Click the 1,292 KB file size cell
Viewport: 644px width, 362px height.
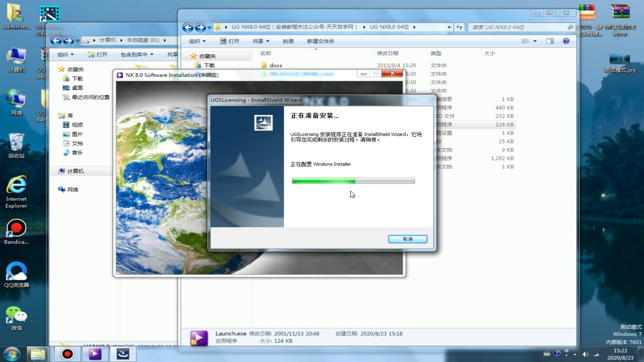(502, 158)
